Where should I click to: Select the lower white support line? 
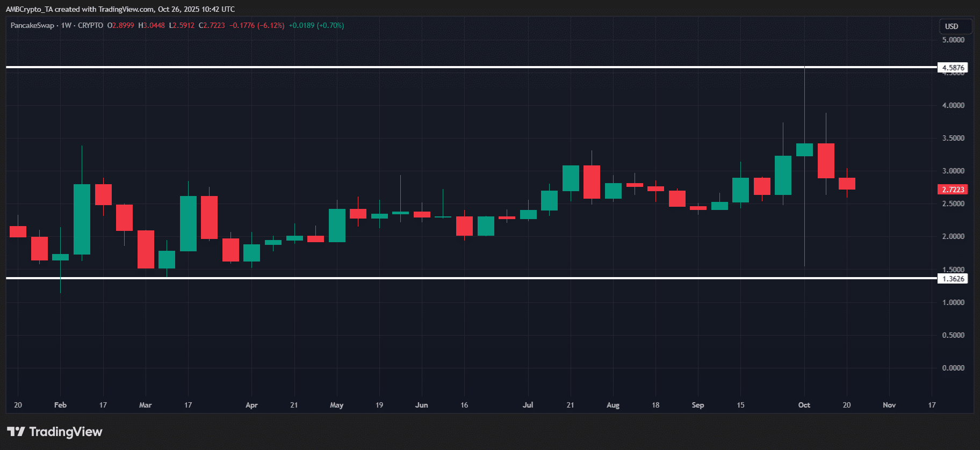coord(472,278)
